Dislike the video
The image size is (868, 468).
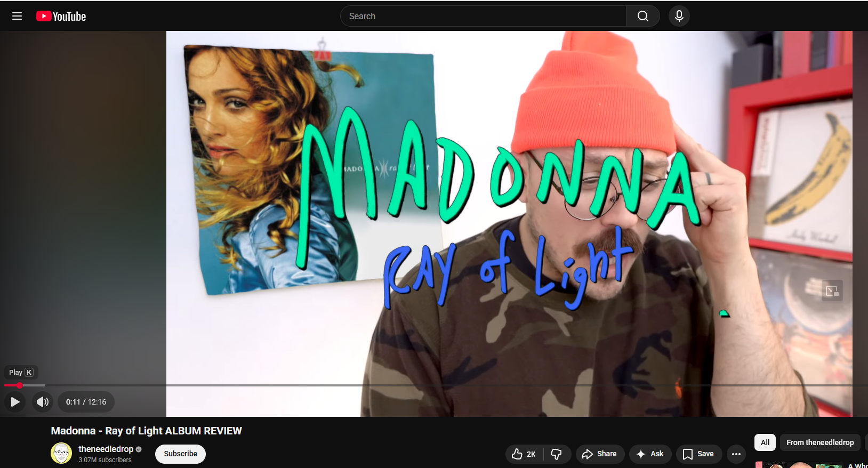point(557,454)
